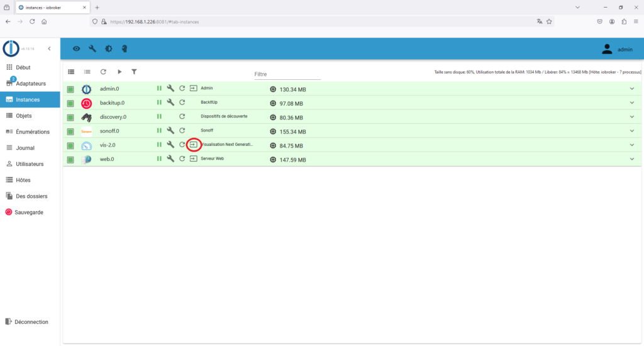Open the admin.0 web link icon

coord(194,88)
